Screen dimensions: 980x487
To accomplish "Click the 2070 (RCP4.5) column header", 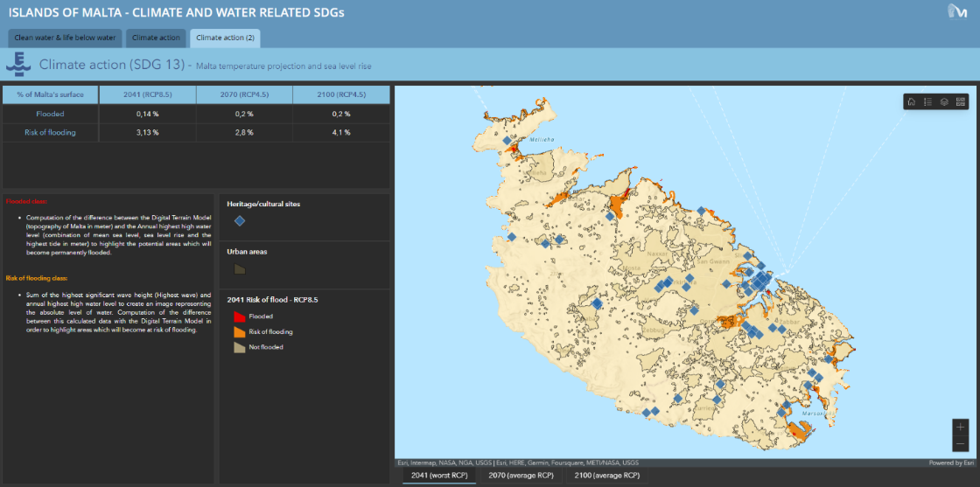I will (x=244, y=95).
